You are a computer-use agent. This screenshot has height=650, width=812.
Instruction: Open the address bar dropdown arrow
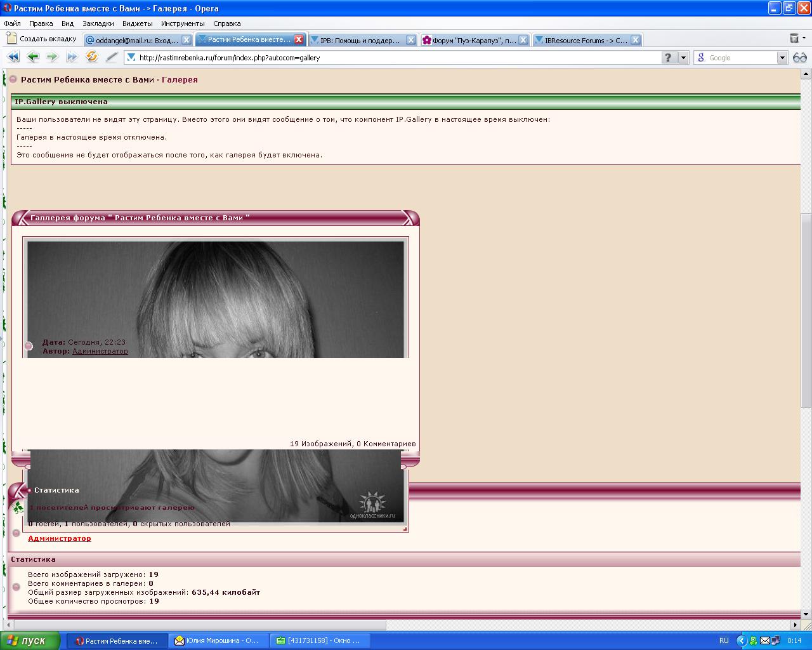pyautogui.click(x=683, y=58)
